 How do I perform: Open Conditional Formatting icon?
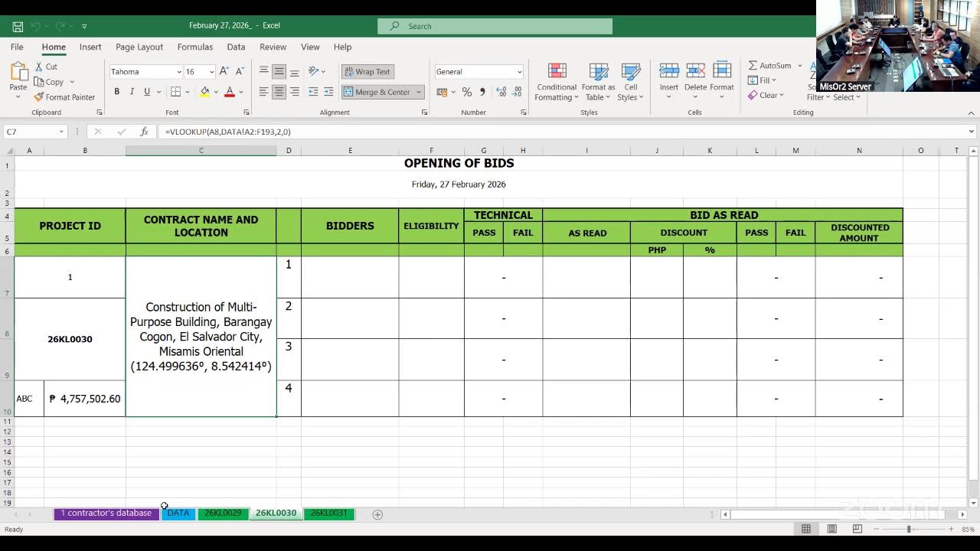[x=557, y=72]
